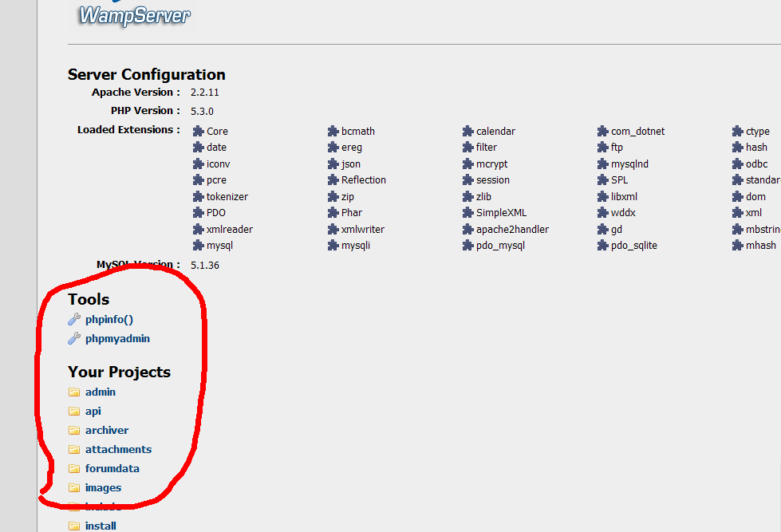Select the session extension name

tap(492, 179)
